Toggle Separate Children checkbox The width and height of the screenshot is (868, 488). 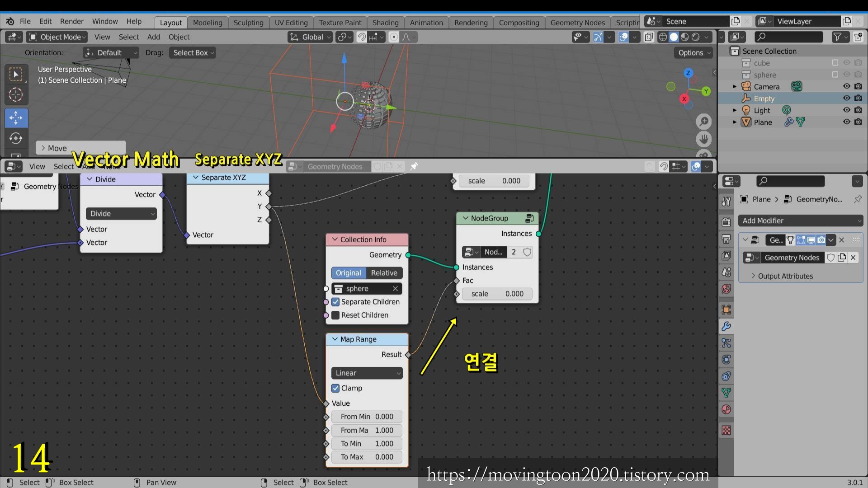pyautogui.click(x=335, y=302)
